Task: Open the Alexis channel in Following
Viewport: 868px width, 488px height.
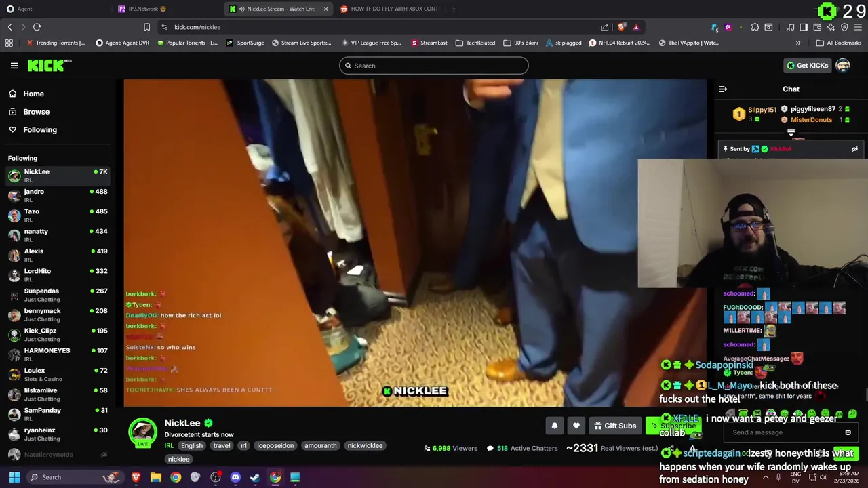Action: [58, 255]
